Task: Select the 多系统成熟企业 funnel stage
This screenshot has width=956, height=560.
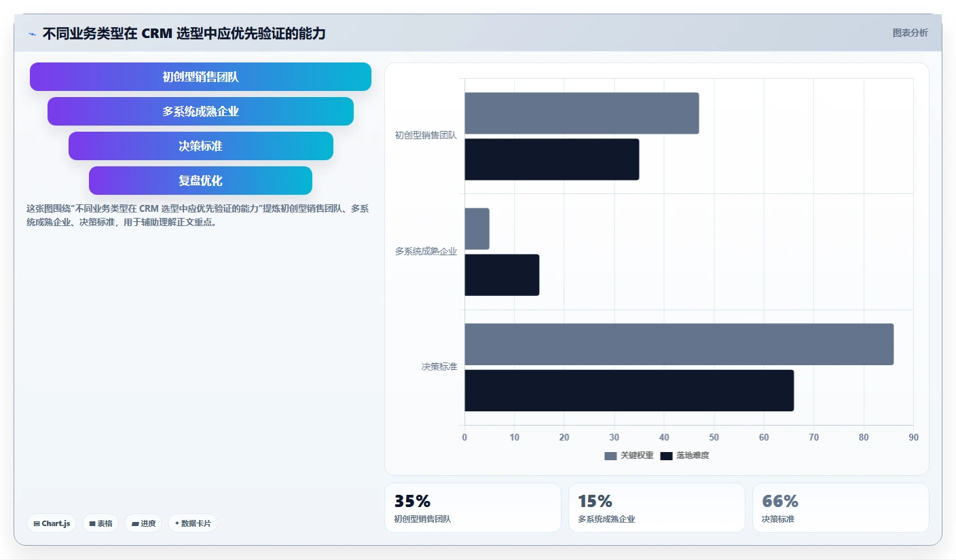Action: (200, 111)
